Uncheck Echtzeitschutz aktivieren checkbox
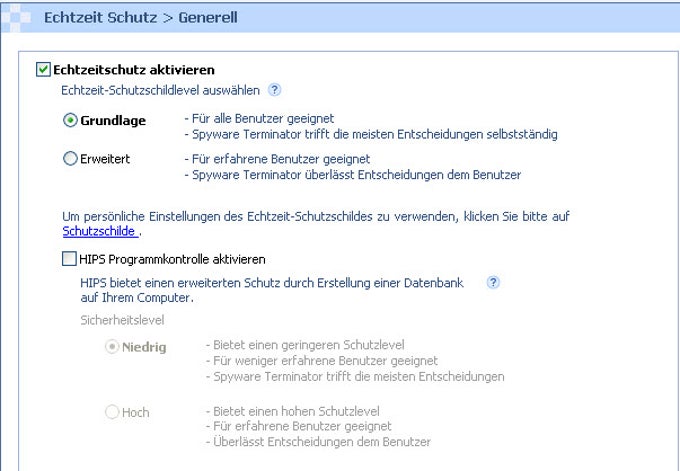 coord(43,69)
